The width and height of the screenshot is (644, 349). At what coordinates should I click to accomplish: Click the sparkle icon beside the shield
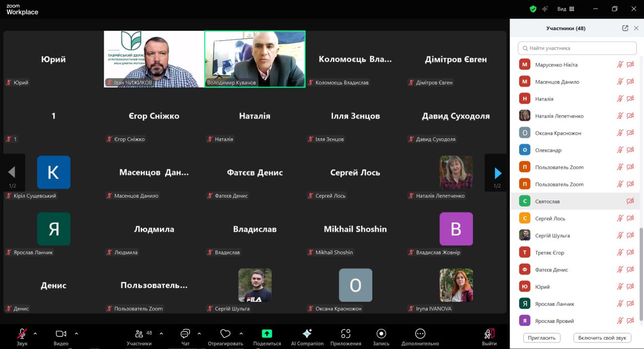[545, 9]
